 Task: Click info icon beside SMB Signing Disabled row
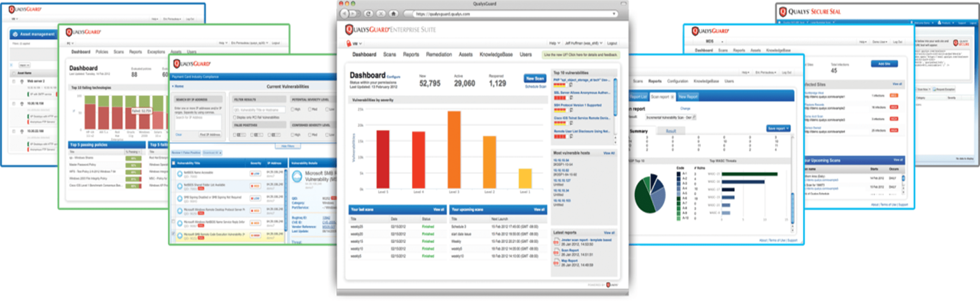click(x=179, y=198)
